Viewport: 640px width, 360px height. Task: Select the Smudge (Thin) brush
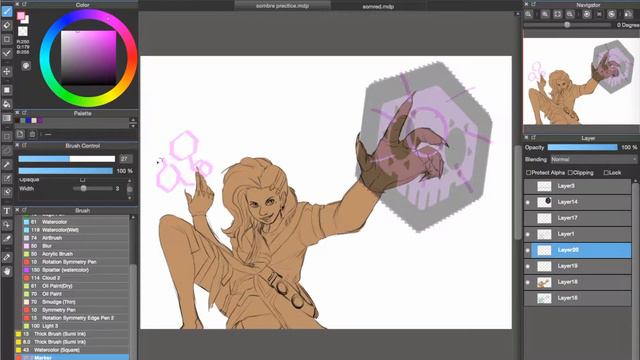[x=76, y=302]
